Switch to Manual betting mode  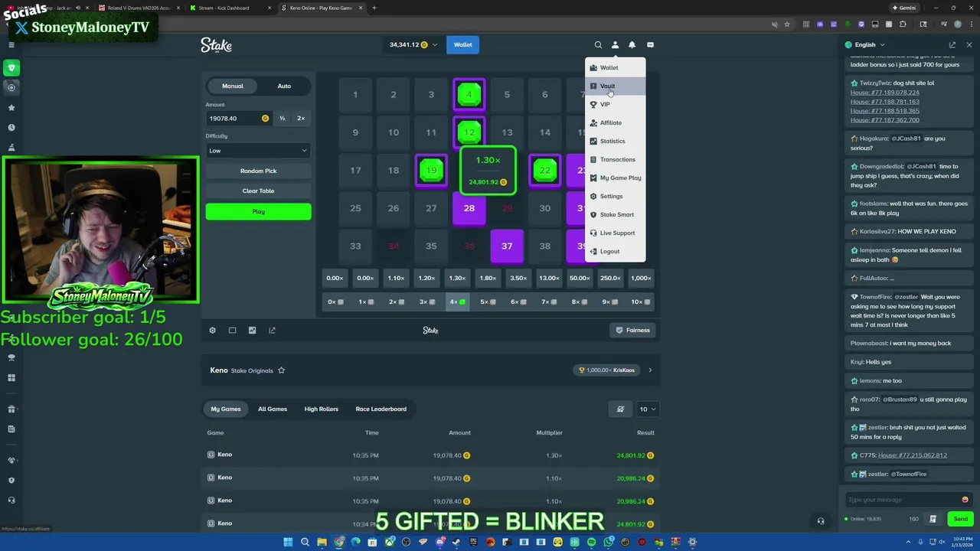tap(233, 86)
